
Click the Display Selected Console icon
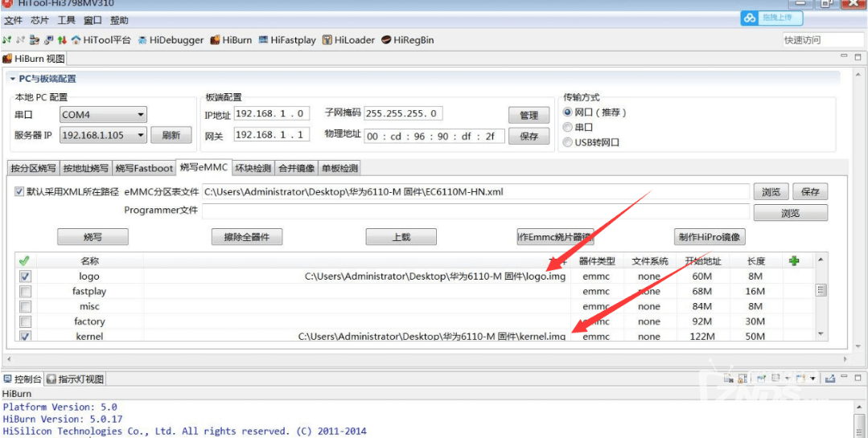tap(775, 379)
